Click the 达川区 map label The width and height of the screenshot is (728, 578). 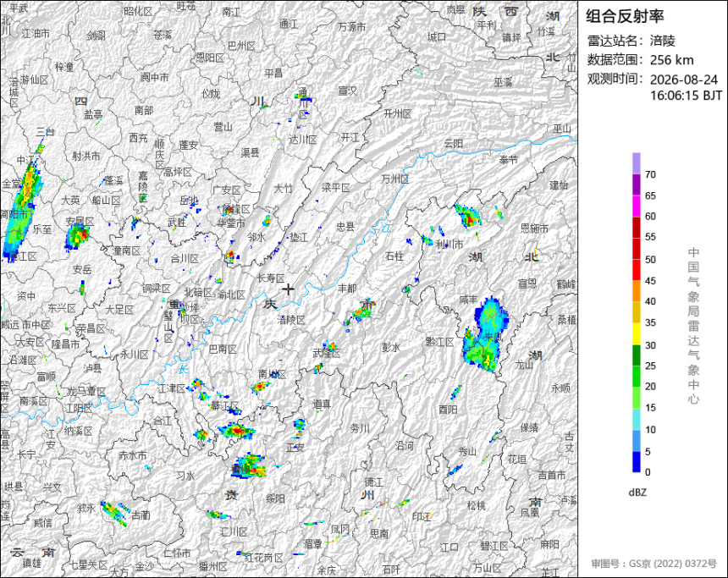pyautogui.click(x=303, y=140)
